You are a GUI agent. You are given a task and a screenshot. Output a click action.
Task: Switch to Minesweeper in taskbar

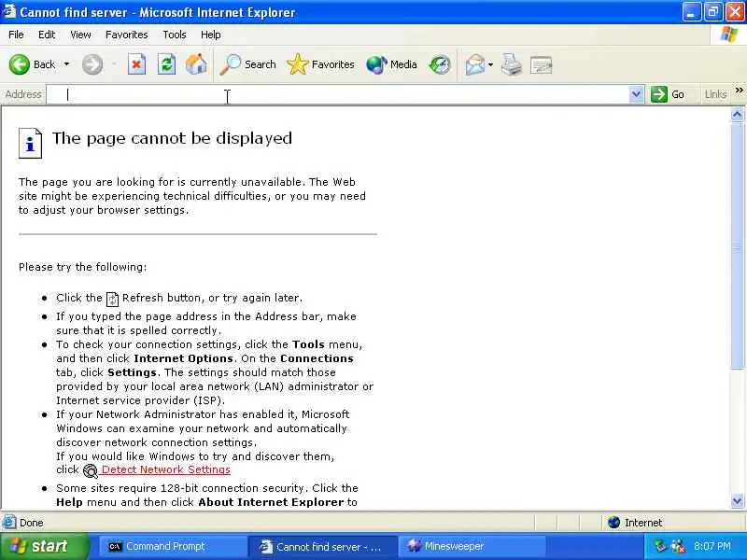[x=472, y=546]
